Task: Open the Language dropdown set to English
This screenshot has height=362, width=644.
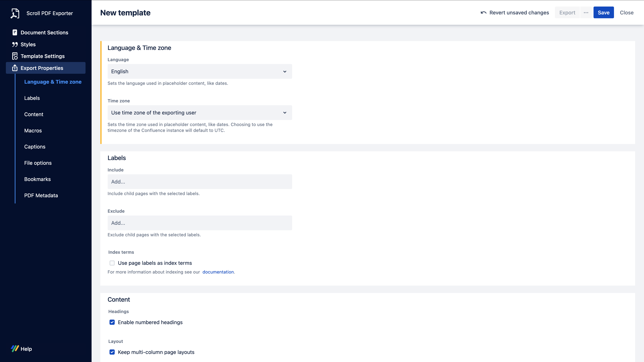Action: pyautogui.click(x=200, y=71)
